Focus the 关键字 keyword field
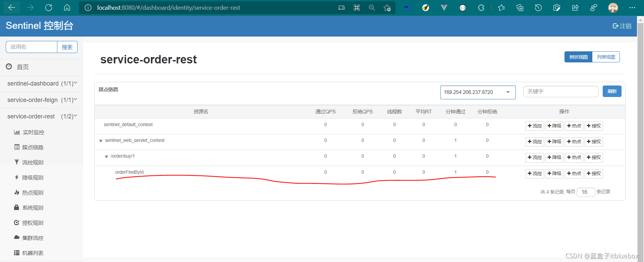644x262 pixels. [x=561, y=92]
